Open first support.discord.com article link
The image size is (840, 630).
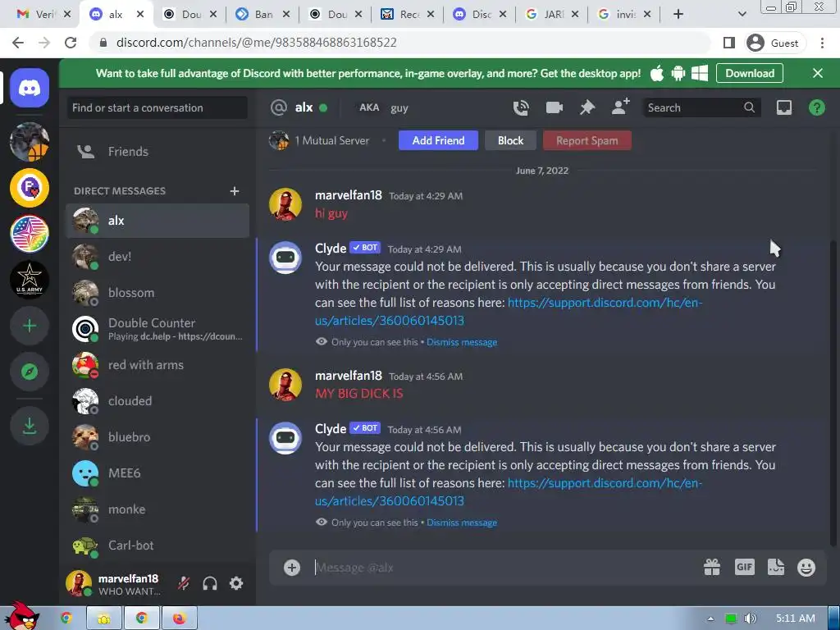click(x=509, y=311)
